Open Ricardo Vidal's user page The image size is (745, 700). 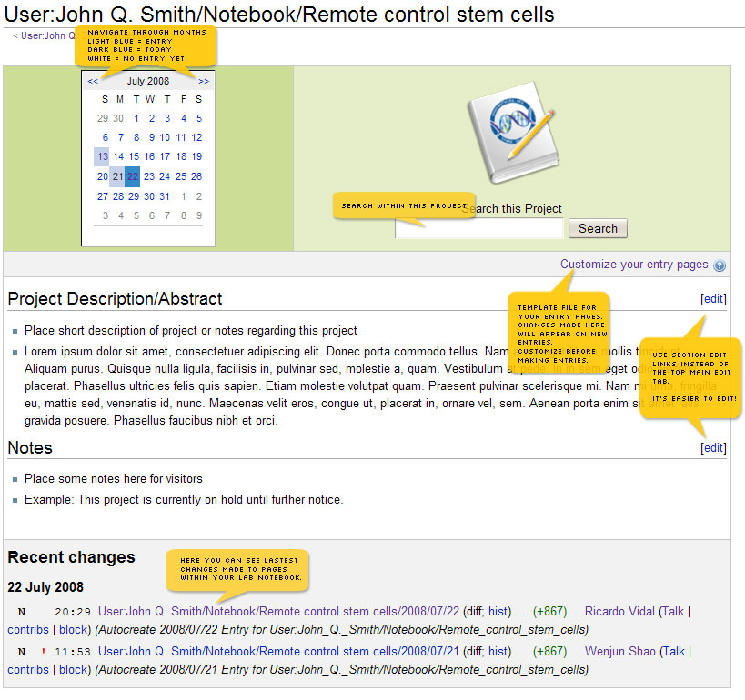[x=619, y=612]
